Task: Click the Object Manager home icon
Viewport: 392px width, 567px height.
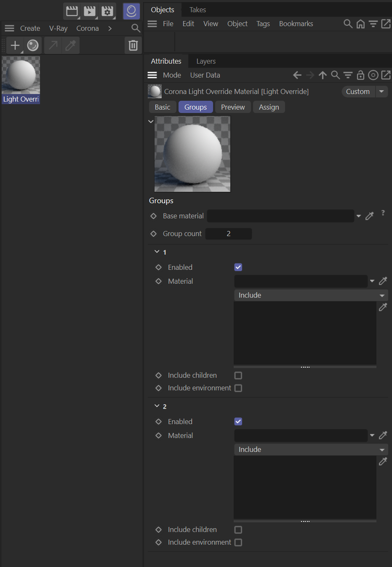Action: pos(360,24)
